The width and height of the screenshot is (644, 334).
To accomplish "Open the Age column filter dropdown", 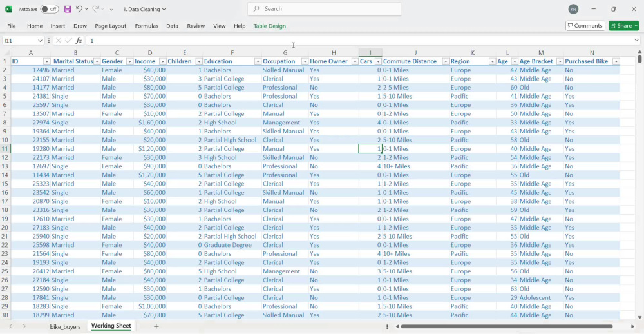I will pos(514,61).
